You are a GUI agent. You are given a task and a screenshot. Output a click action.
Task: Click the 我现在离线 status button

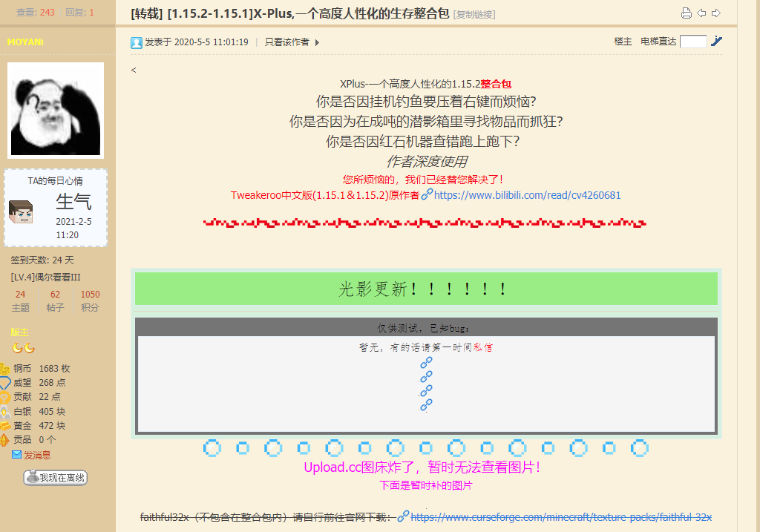click(x=56, y=478)
